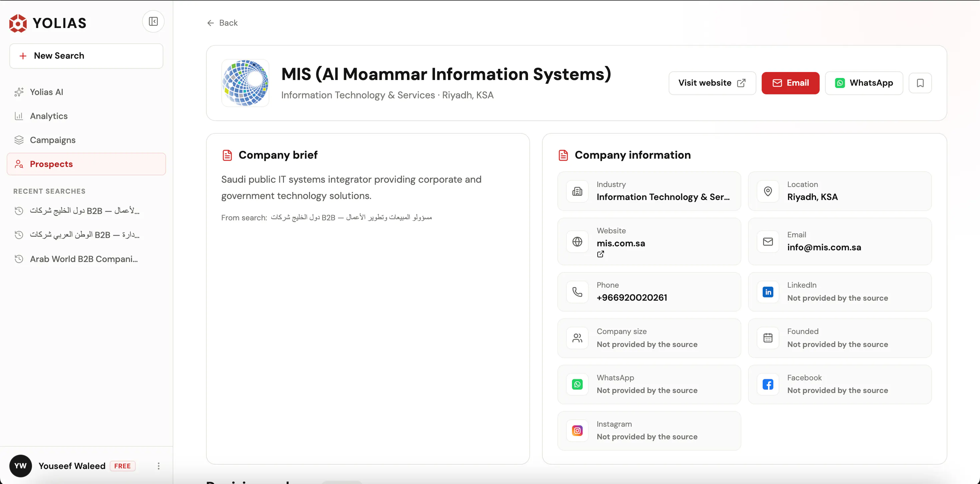Image resolution: width=980 pixels, height=484 pixels.
Task: Click the people icon beside Company size
Action: [x=577, y=338]
